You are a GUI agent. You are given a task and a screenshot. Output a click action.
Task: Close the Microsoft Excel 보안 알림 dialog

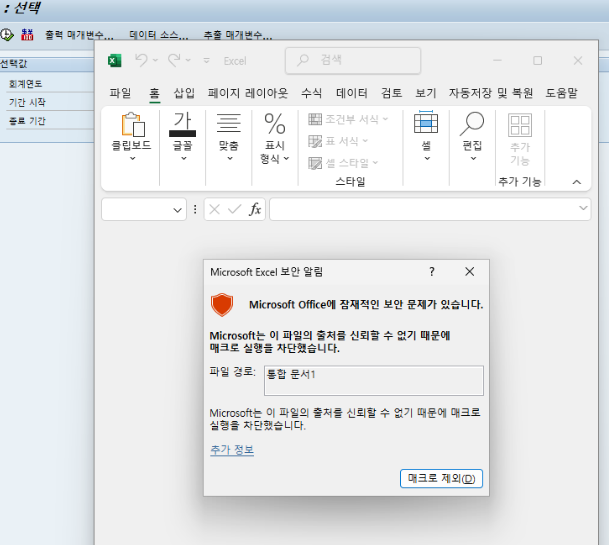[470, 272]
